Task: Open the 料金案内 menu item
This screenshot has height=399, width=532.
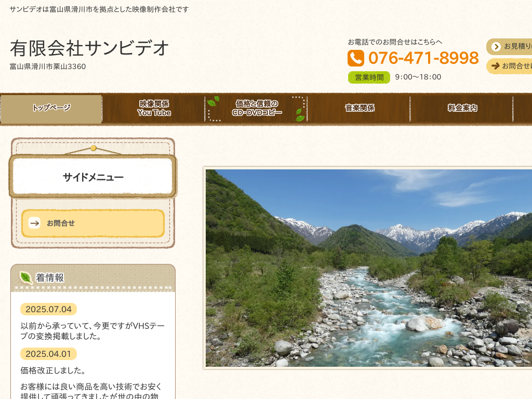Action: pos(462,108)
